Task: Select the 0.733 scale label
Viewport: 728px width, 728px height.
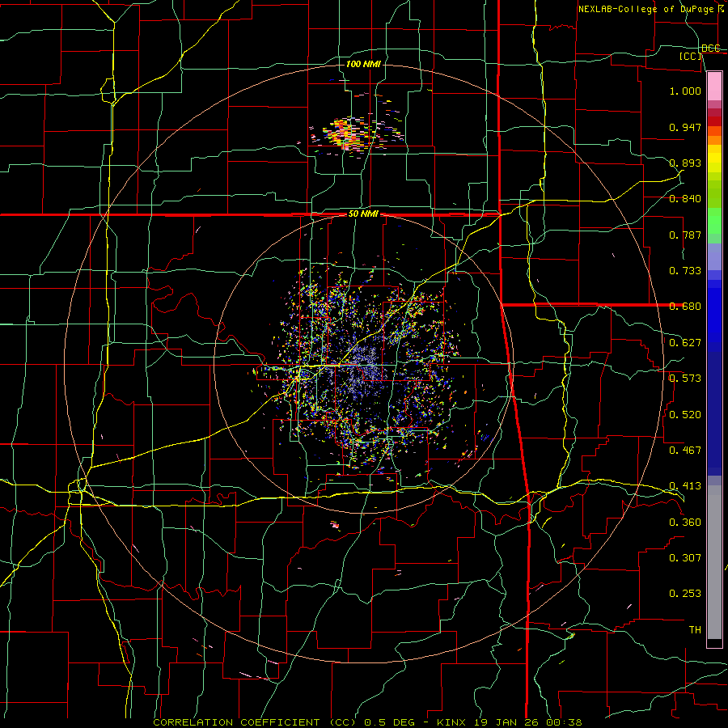Action: click(685, 270)
